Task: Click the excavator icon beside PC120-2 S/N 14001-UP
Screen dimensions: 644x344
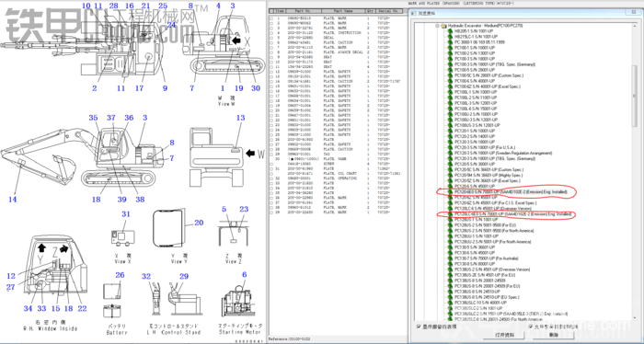Action: tap(450, 136)
